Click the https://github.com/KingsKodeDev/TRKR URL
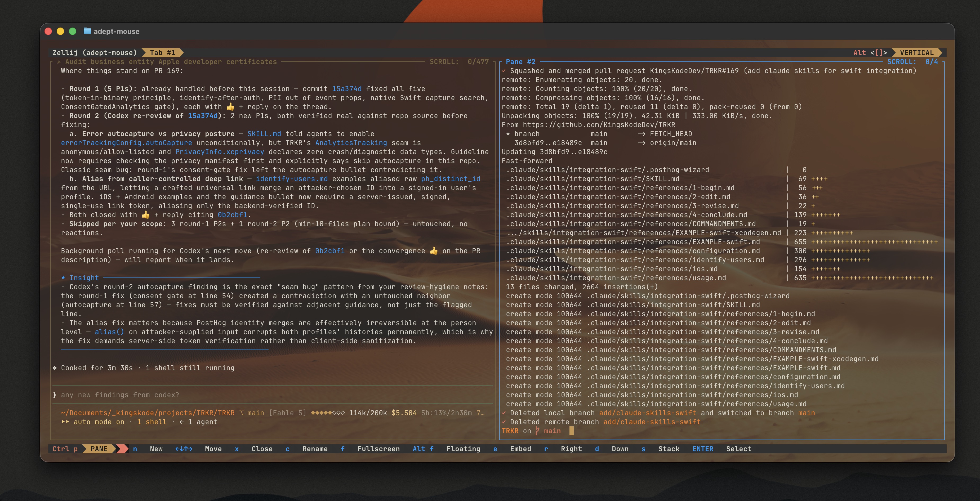Viewport: 980px width, 501px height. point(599,125)
